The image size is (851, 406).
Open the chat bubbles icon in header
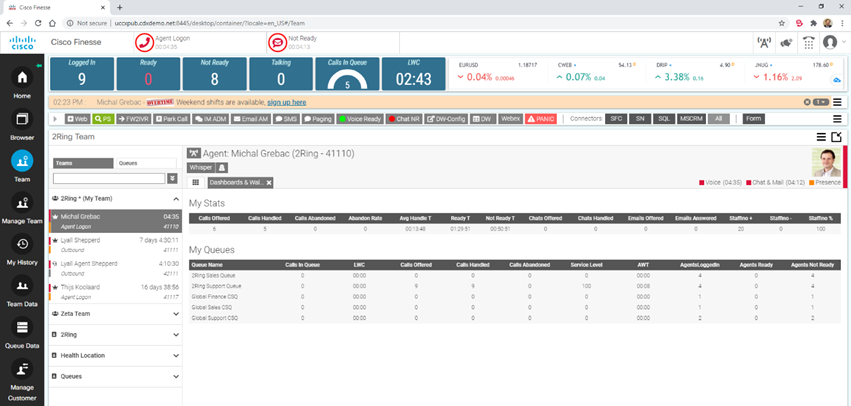pyautogui.click(x=786, y=43)
